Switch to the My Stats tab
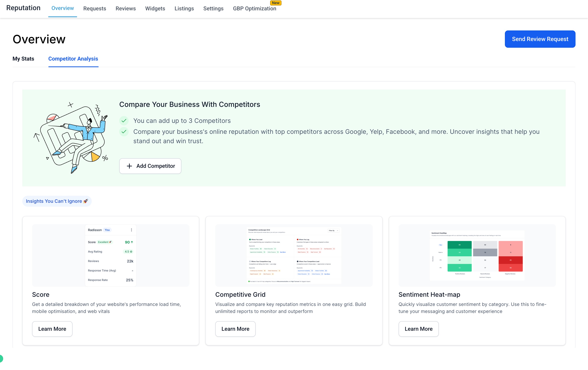The height and width of the screenshot is (370, 588). 23,59
